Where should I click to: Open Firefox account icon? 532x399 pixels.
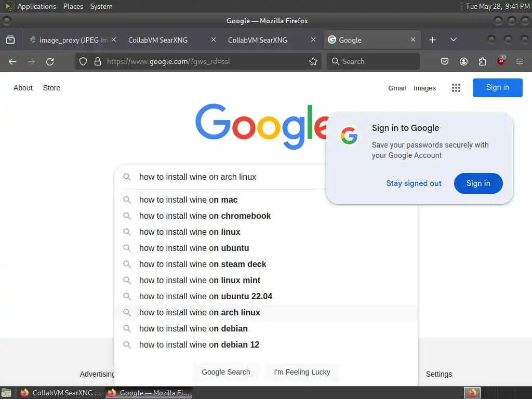point(463,61)
